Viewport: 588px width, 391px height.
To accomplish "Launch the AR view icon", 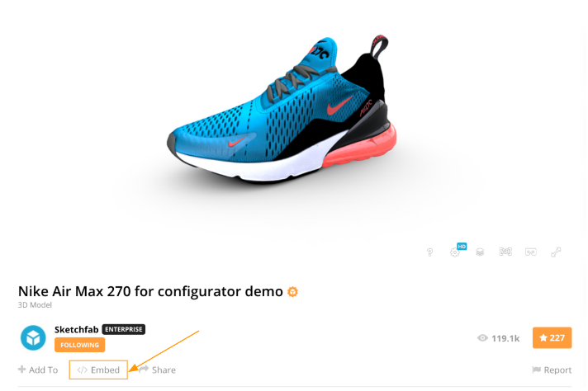I will [505, 252].
